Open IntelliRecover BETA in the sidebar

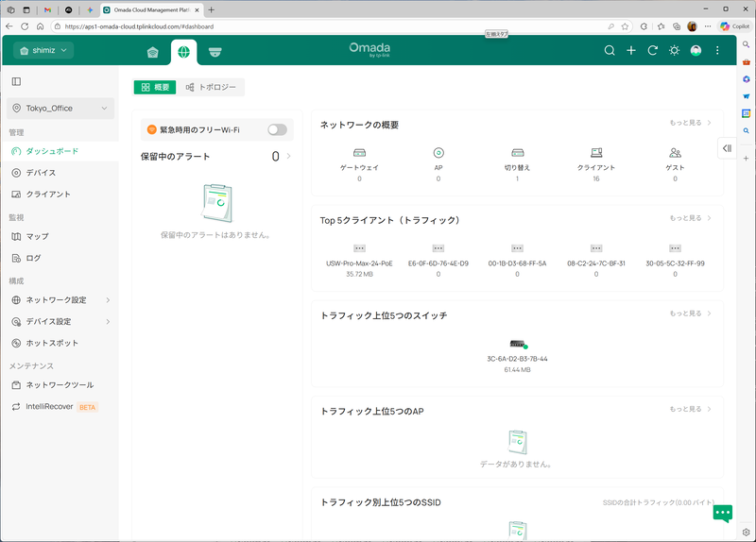[59, 407]
